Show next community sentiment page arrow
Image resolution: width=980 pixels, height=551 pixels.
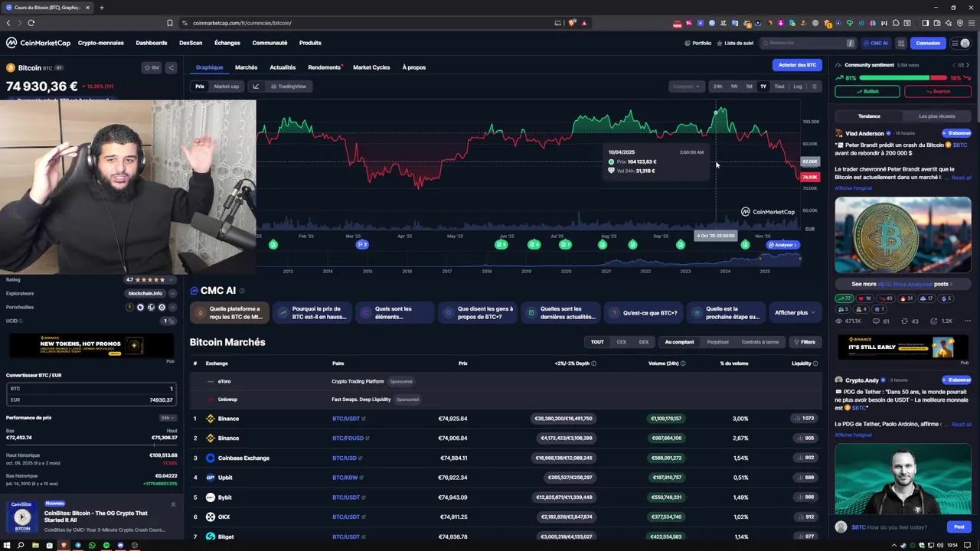point(968,65)
